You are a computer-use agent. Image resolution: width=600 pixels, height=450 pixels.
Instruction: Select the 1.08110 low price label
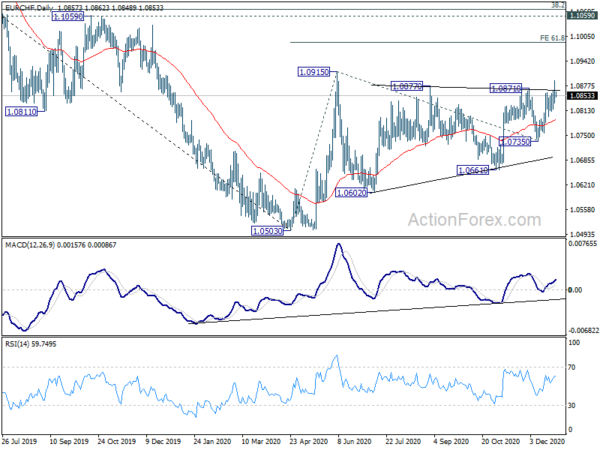coord(22,112)
